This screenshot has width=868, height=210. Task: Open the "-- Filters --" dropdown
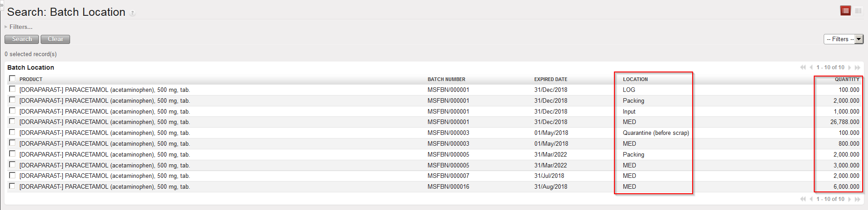[x=844, y=39]
